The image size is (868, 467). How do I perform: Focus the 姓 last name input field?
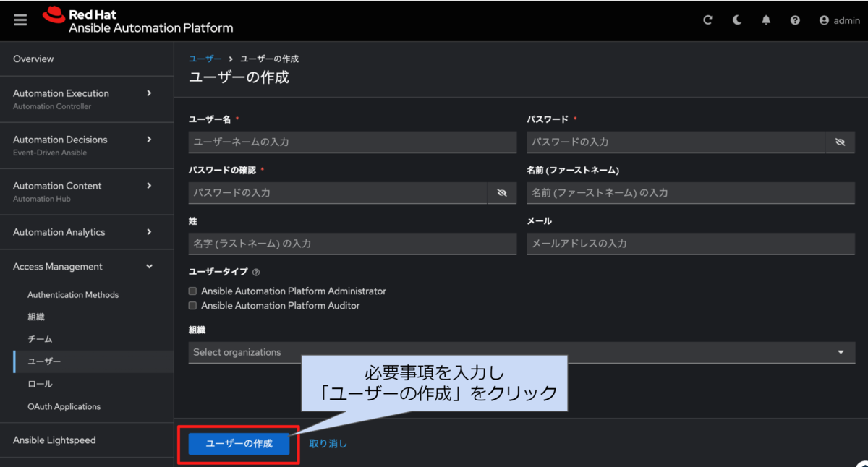(352, 244)
